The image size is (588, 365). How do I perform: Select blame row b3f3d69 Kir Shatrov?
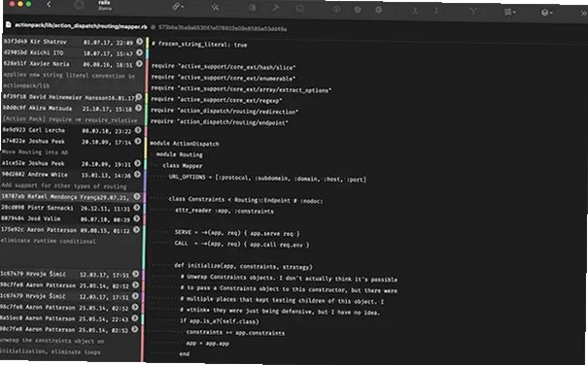[x=73, y=42]
